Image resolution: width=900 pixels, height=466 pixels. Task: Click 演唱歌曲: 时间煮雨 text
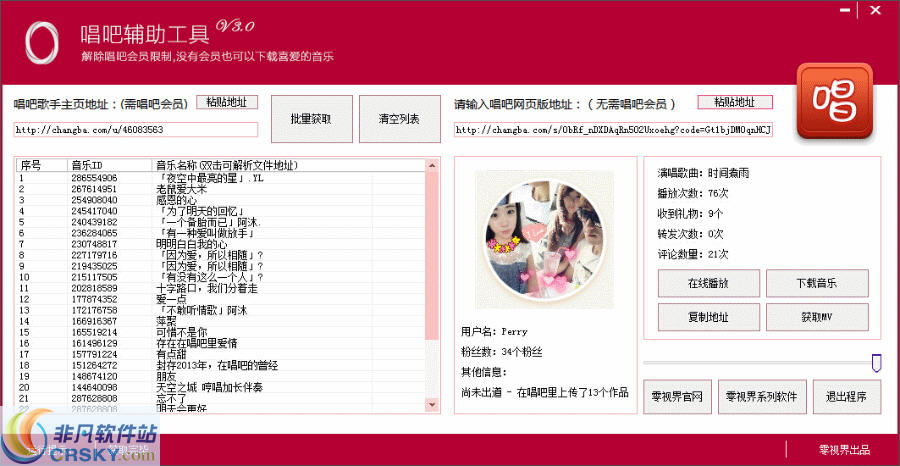[x=703, y=173]
